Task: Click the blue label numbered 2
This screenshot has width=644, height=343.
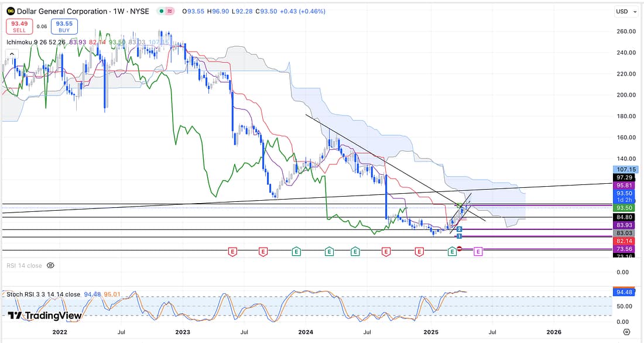Action: point(460,229)
